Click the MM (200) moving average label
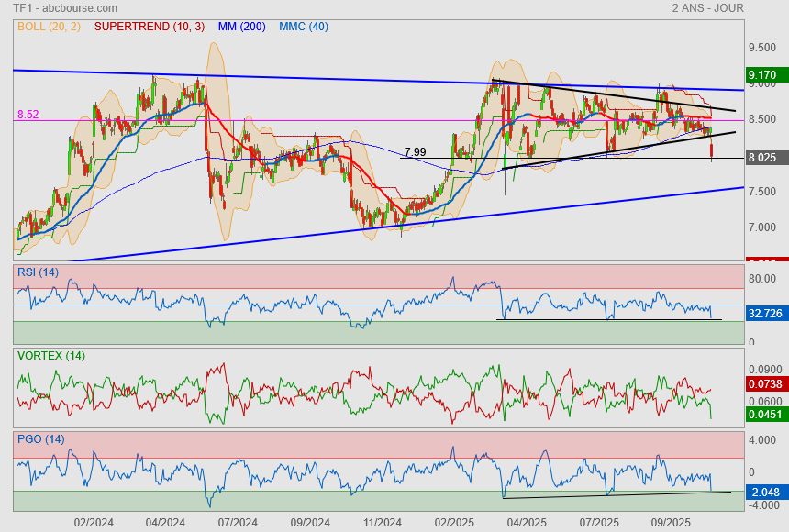Viewport: 789px width, 532px height. pos(242,27)
